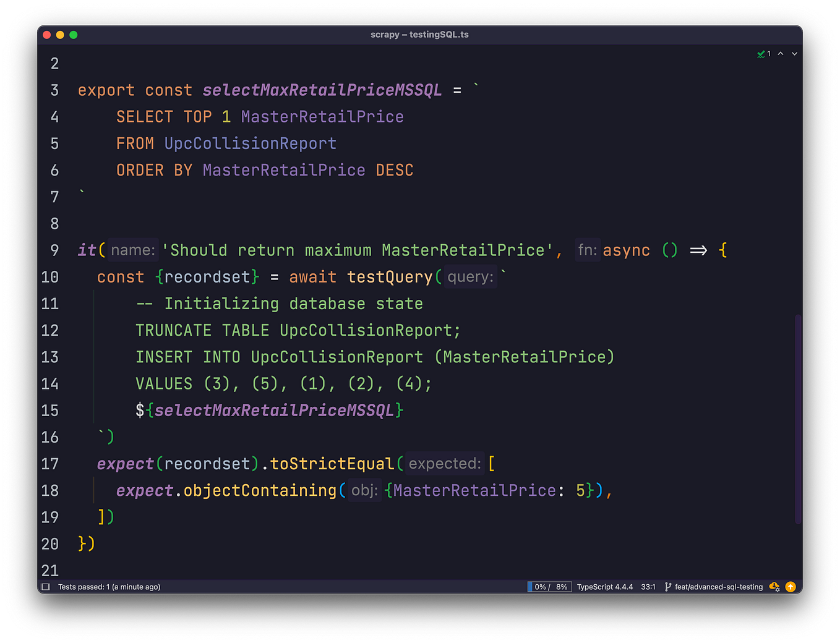
Task: Click the 0% / 8% progress indicator
Action: point(549,586)
